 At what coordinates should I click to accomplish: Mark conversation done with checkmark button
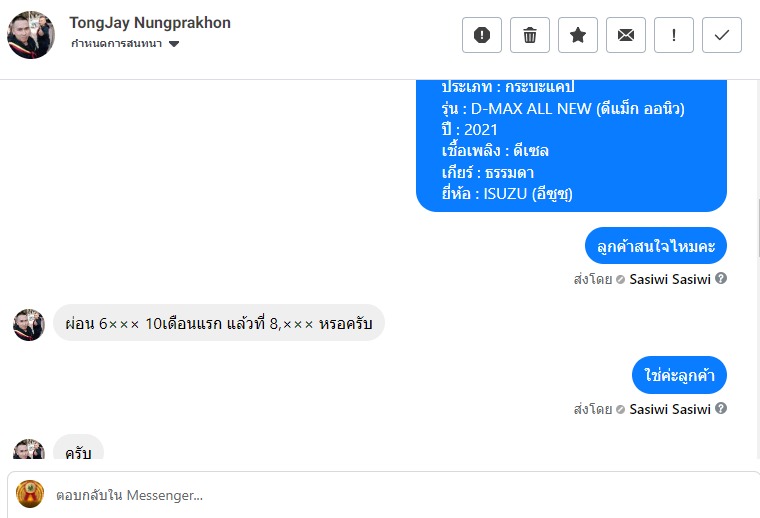pyautogui.click(x=722, y=35)
